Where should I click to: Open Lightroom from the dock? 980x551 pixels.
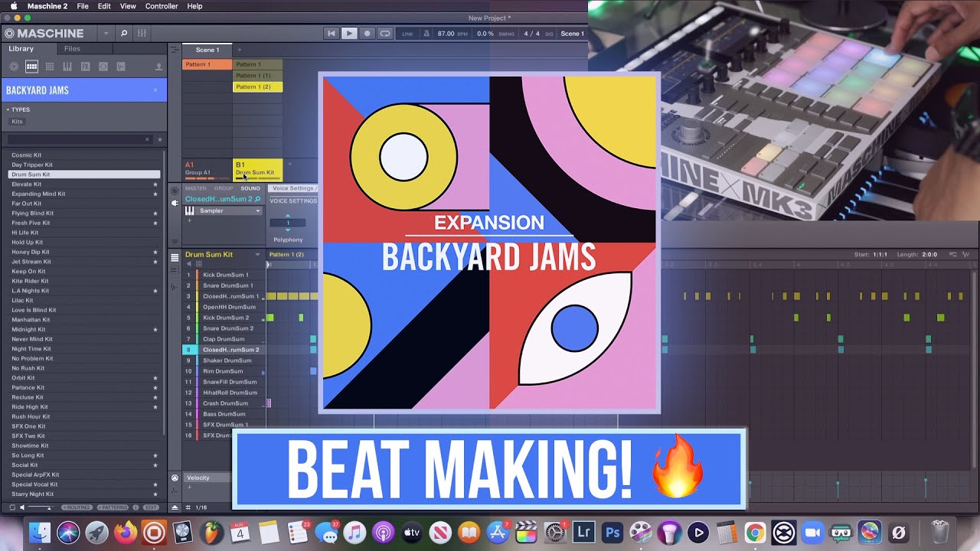tap(583, 532)
